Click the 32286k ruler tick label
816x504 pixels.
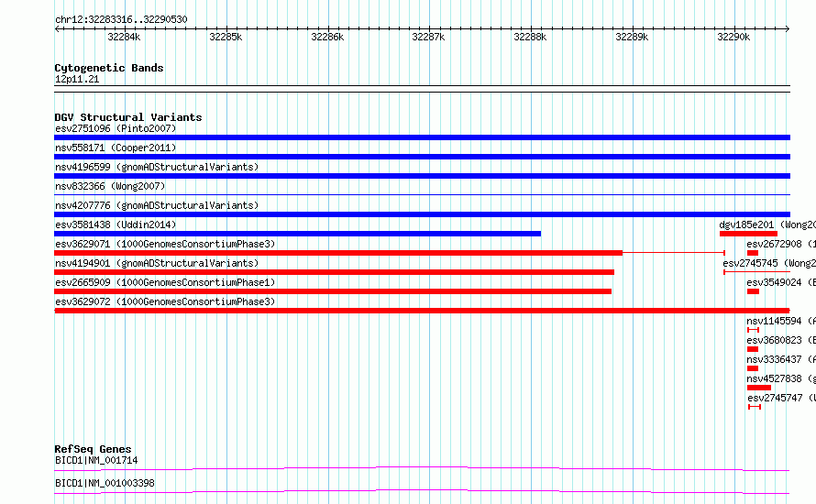coord(327,37)
